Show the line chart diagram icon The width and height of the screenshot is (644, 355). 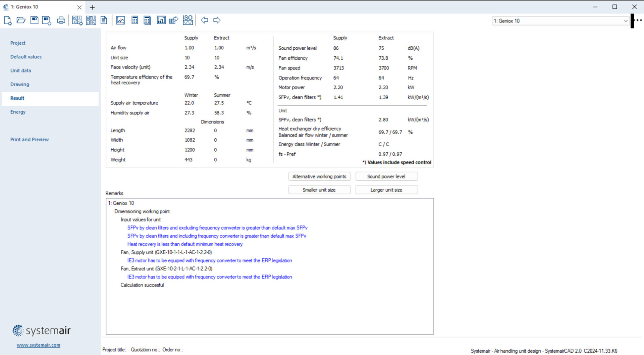[x=120, y=20]
